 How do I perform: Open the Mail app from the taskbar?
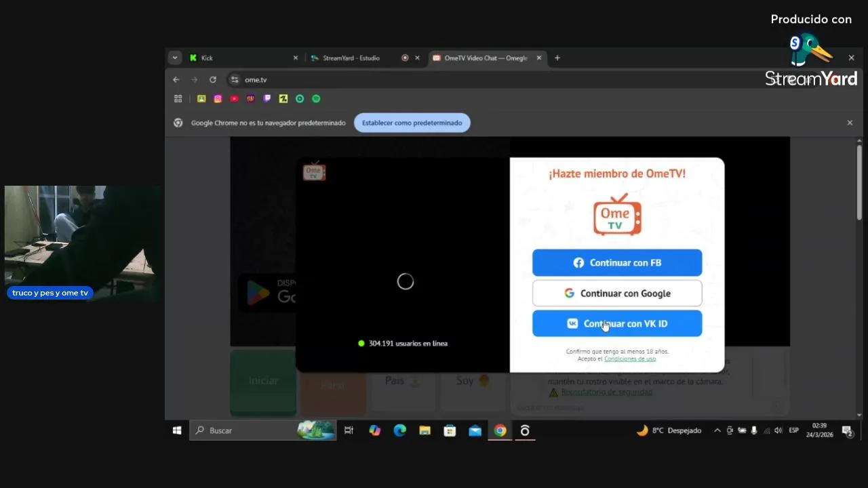point(475,430)
